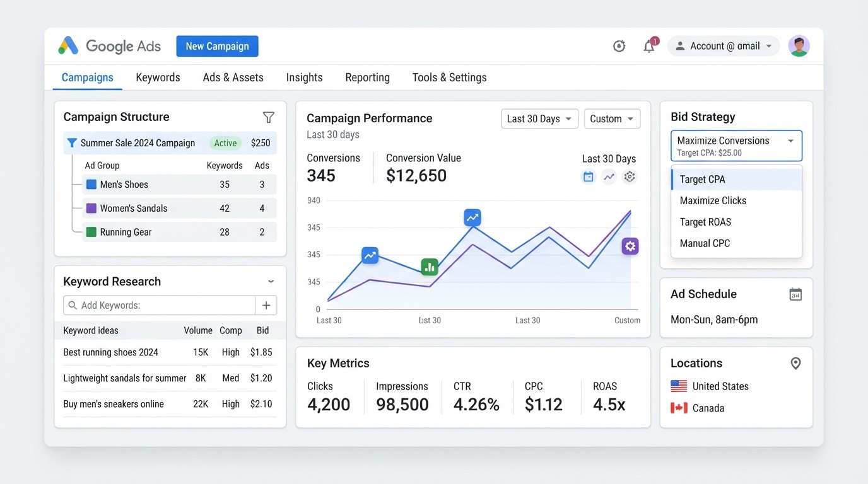The image size is (868, 484).
Task: Click the United States flag icon
Action: [679, 386]
